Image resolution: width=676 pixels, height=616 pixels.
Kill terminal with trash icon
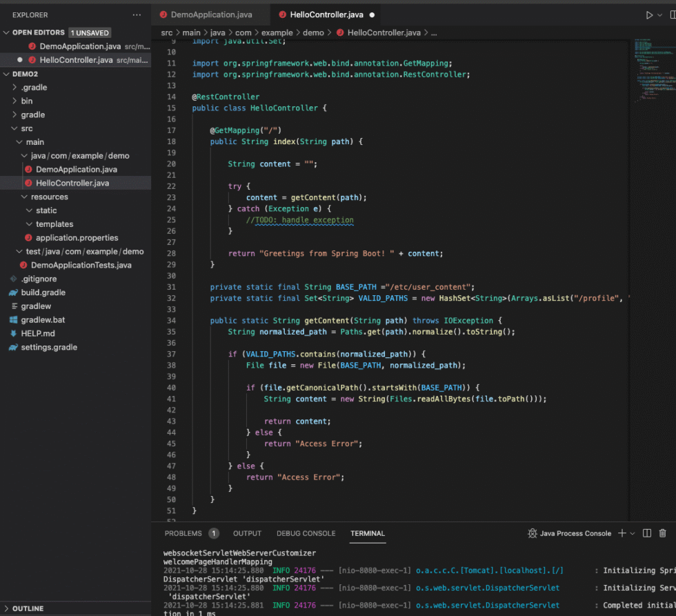point(663,533)
